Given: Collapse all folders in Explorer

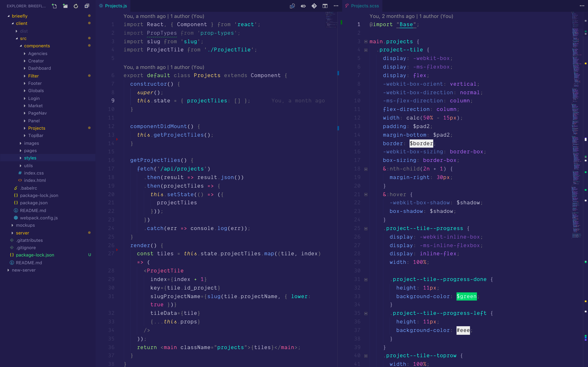Looking at the screenshot, I should 87,6.
